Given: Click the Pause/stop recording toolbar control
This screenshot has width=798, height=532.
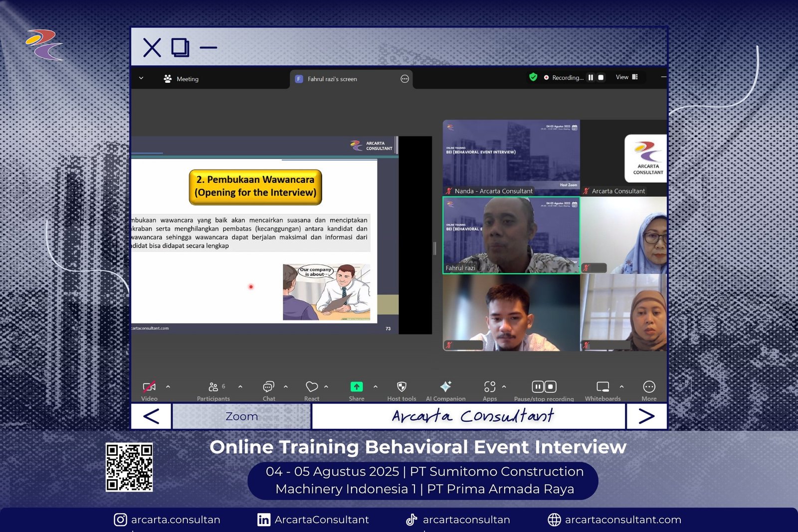Looking at the screenshot, I should click(x=544, y=387).
